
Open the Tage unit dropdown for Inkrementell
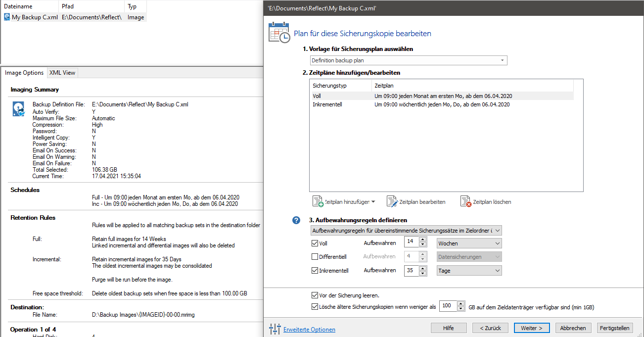(x=469, y=271)
